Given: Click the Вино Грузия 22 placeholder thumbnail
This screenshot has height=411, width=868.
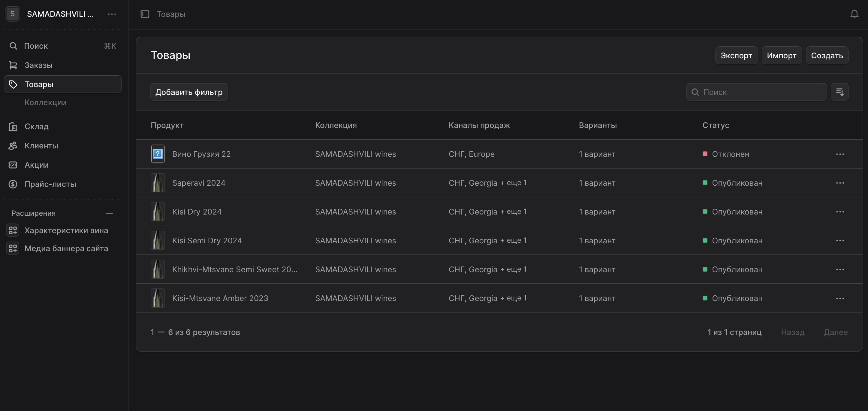Looking at the screenshot, I should tap(158, 154).
